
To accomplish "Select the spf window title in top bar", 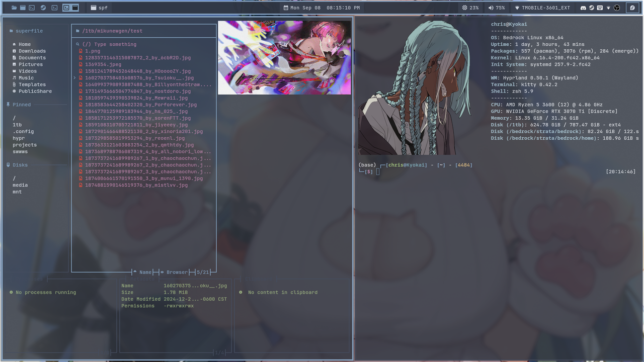I will click(x=99, y=8).
